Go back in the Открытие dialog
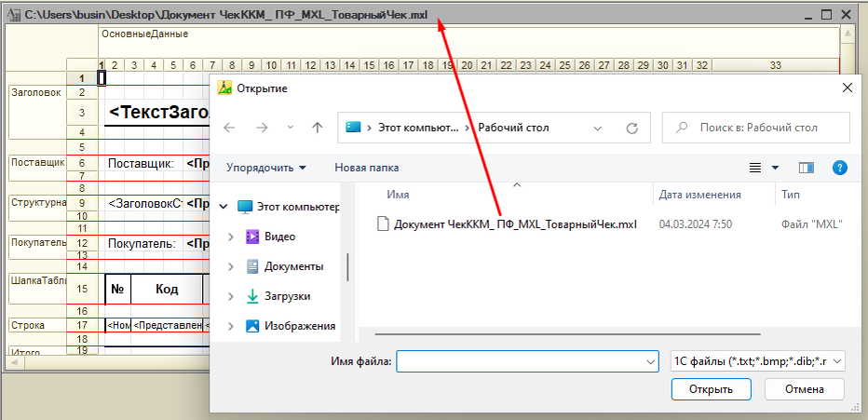Viewport: 868px width, 420px height. (x=229, y=128)
